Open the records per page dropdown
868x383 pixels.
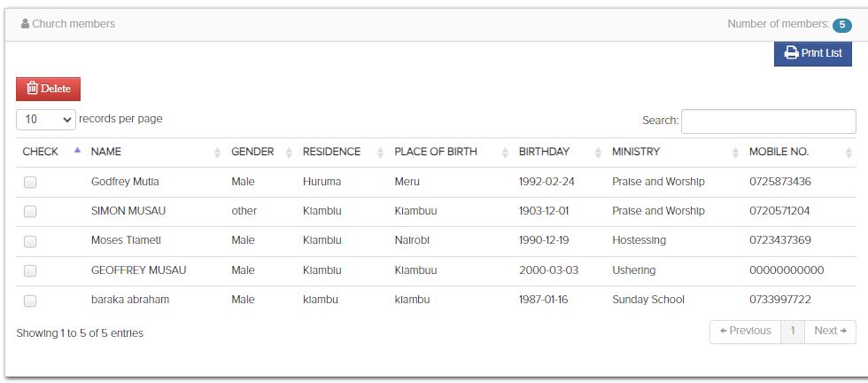tap(46, 119)
